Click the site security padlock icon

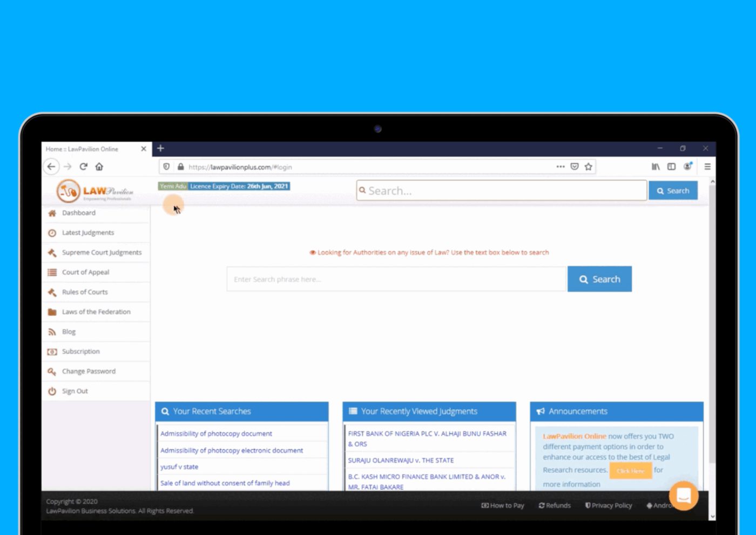click(x=181, y=167)
